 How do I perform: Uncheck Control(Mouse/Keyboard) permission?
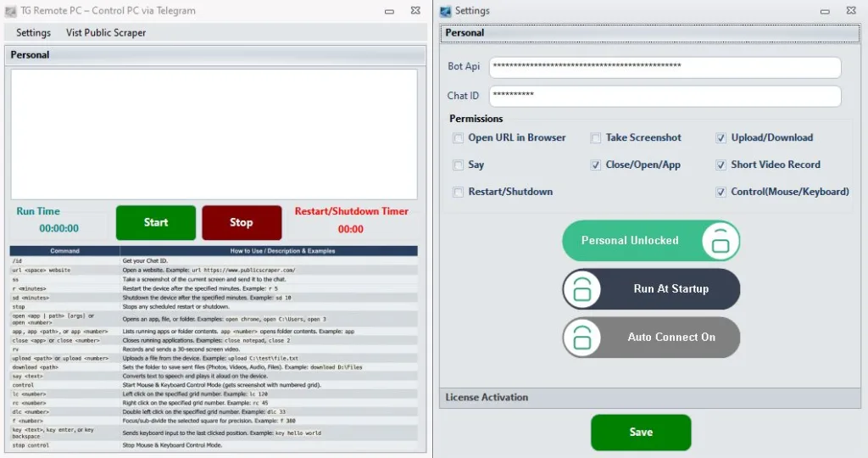point(721,193)
